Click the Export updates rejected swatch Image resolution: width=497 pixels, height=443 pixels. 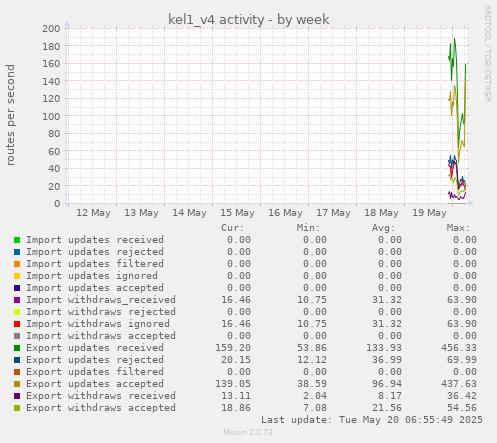pyautogui.click(x=17, y=360)
